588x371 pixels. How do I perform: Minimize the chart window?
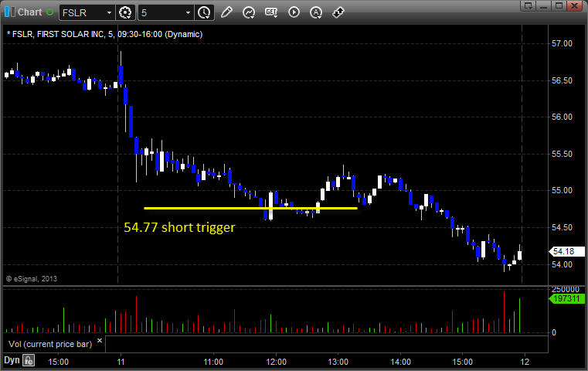(x=544, y=5)
